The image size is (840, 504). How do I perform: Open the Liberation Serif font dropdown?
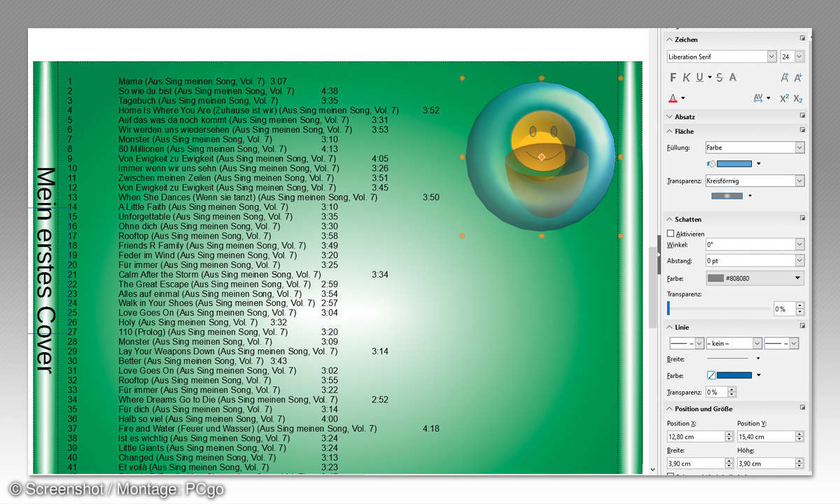(772, 57)
